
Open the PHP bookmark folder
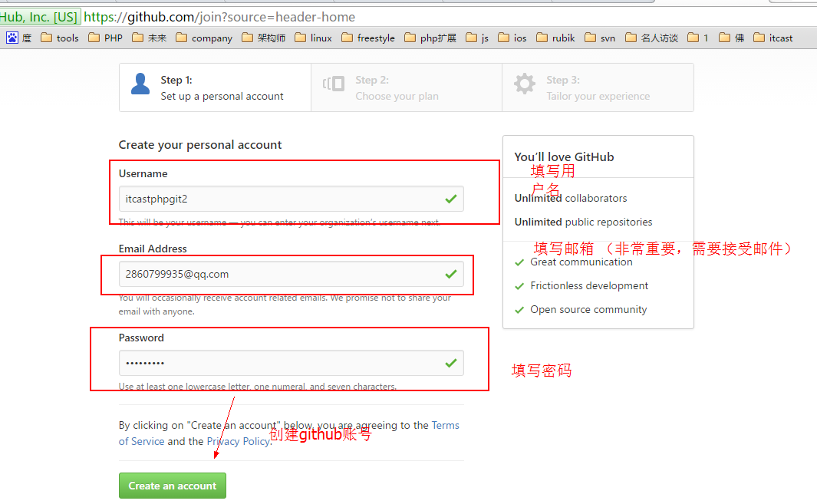106,38
